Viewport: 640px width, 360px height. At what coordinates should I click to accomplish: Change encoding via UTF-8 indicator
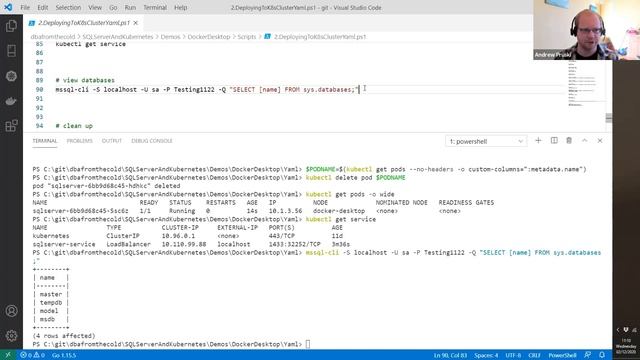coord(513,355)
